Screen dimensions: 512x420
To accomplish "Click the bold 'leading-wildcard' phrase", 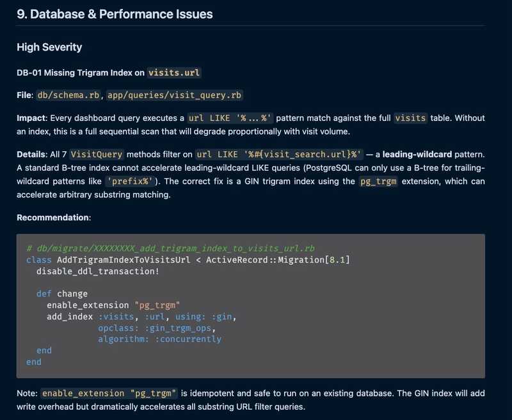I will (417, 154).
